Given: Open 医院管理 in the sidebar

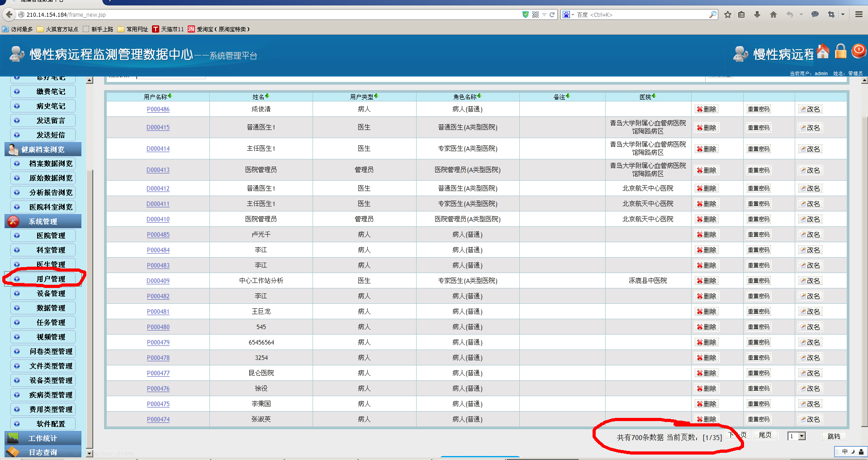Looking at the screenshot, I should (x=43, y=235).
